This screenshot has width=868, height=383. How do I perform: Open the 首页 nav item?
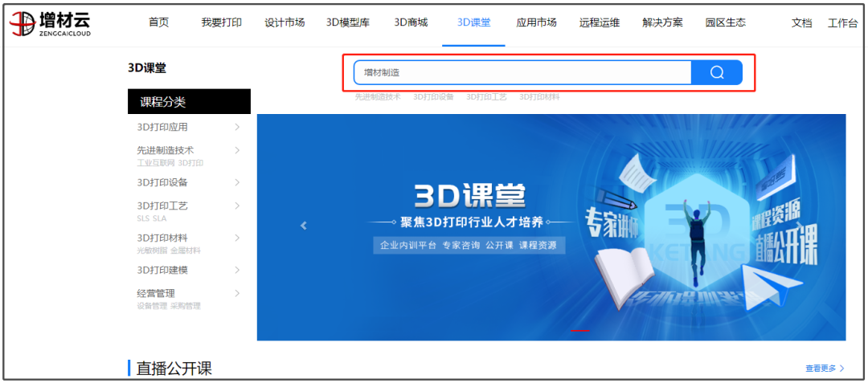click(159, 22)
